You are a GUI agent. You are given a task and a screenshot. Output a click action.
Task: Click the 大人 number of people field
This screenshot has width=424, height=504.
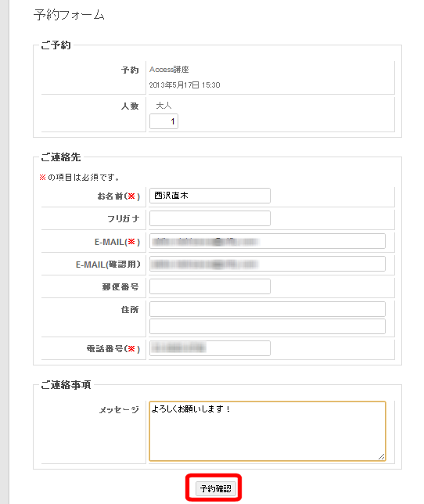click(163, 121)
